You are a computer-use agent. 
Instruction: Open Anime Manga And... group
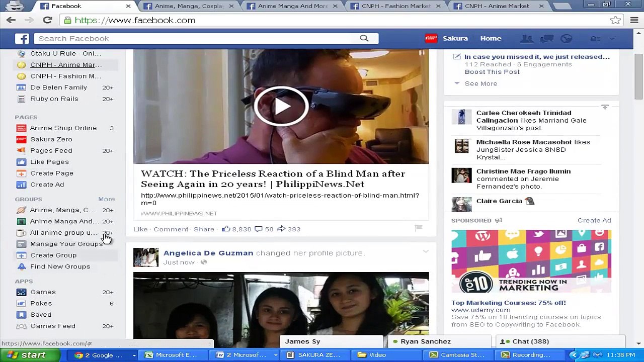[x=65, y=221]
